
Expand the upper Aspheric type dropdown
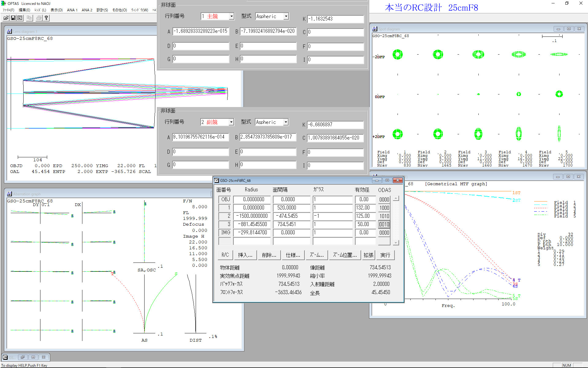[286, 16]
